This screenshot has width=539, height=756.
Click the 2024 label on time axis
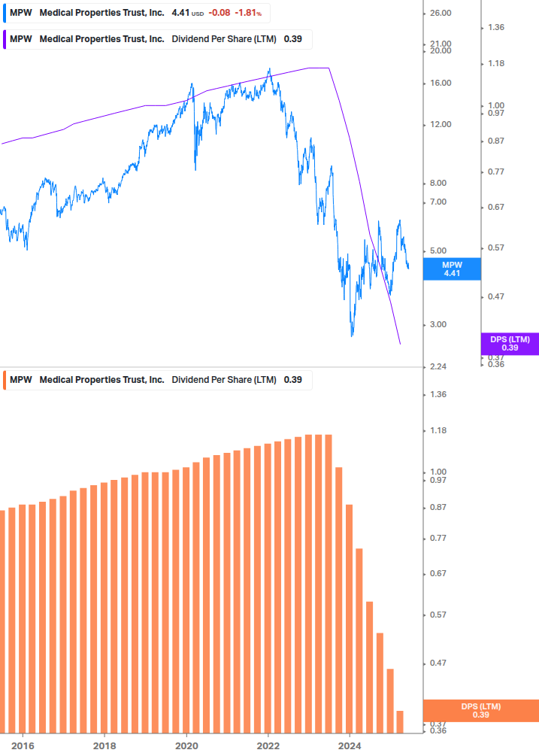coord(350,746)
